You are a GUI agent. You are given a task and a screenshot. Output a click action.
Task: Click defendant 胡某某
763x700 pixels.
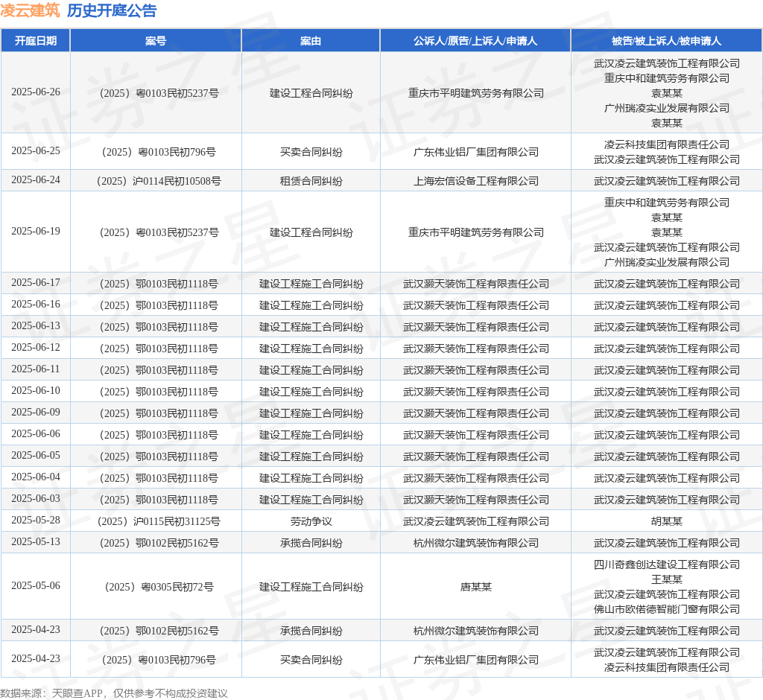point(667,521)
